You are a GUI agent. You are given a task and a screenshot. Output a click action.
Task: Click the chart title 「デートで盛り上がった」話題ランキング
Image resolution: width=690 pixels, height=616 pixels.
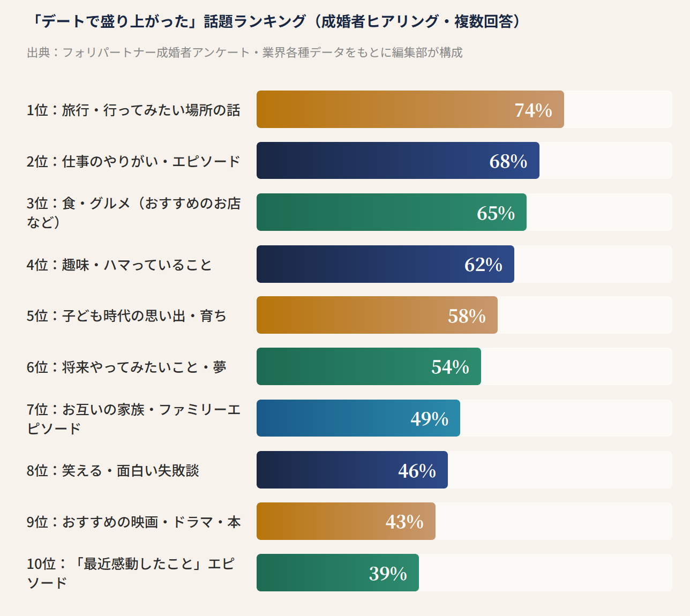click(x=276, y=21)
